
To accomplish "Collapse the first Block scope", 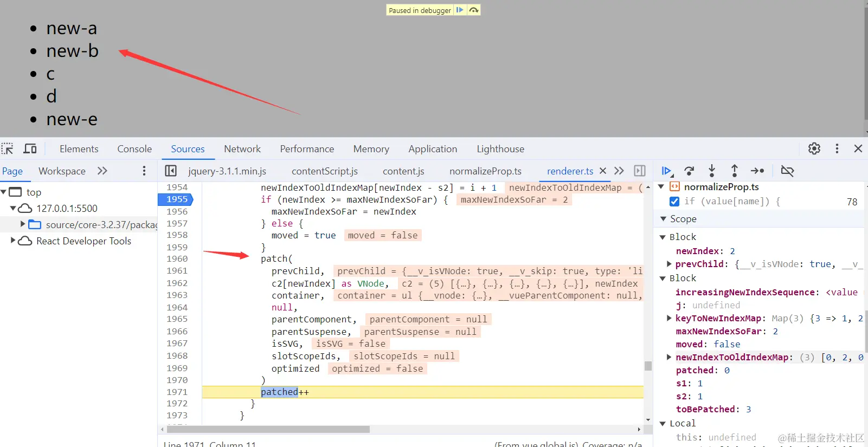I will point(663,237).
